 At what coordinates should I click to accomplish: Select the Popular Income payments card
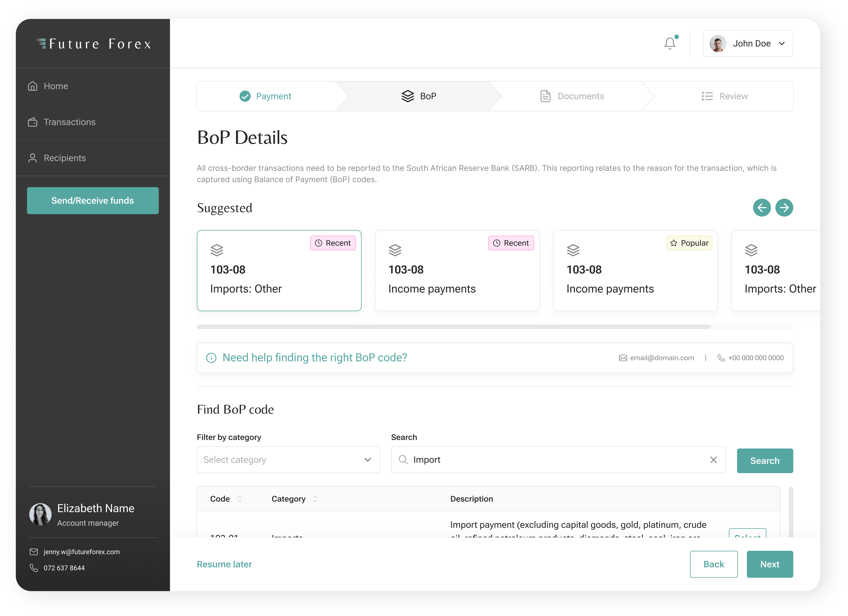point(635,270)
